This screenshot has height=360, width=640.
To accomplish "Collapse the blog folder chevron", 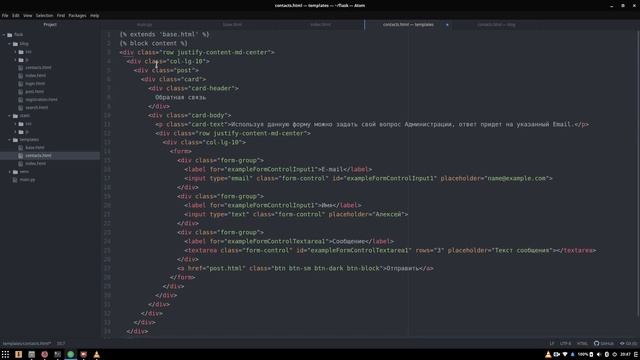I will point(9,44).
